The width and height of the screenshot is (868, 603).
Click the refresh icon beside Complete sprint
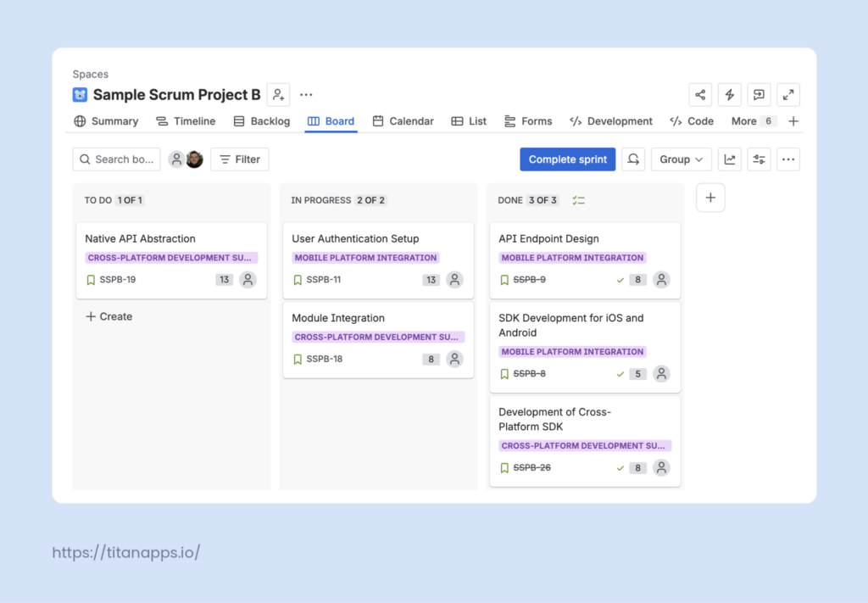[x=633, y=159]
